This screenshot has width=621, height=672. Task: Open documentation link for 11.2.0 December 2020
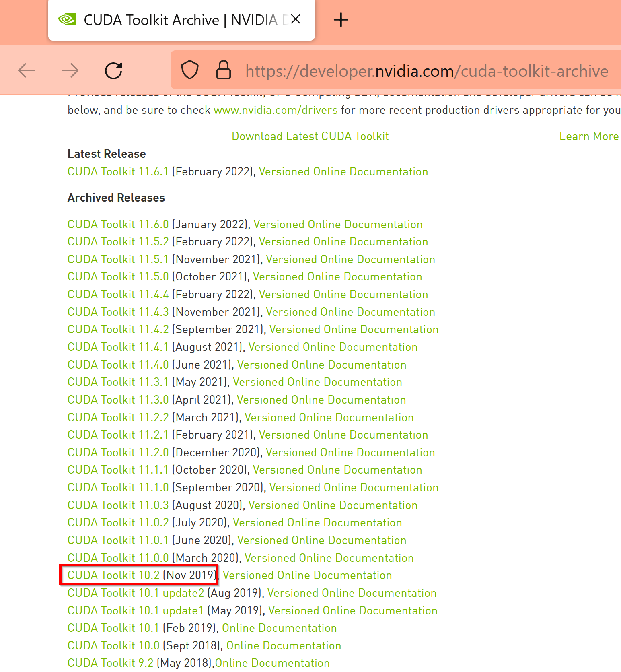coord(350,453)
